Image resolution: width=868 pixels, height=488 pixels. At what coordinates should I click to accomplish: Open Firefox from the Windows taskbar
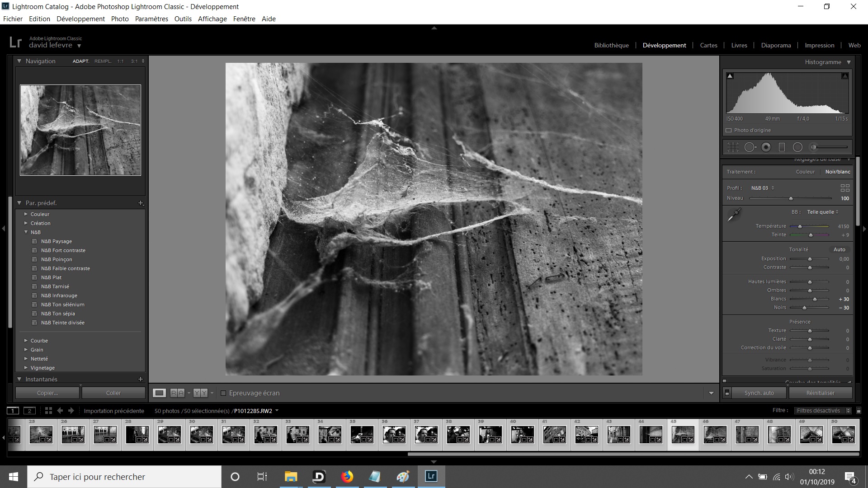[347, 477]
